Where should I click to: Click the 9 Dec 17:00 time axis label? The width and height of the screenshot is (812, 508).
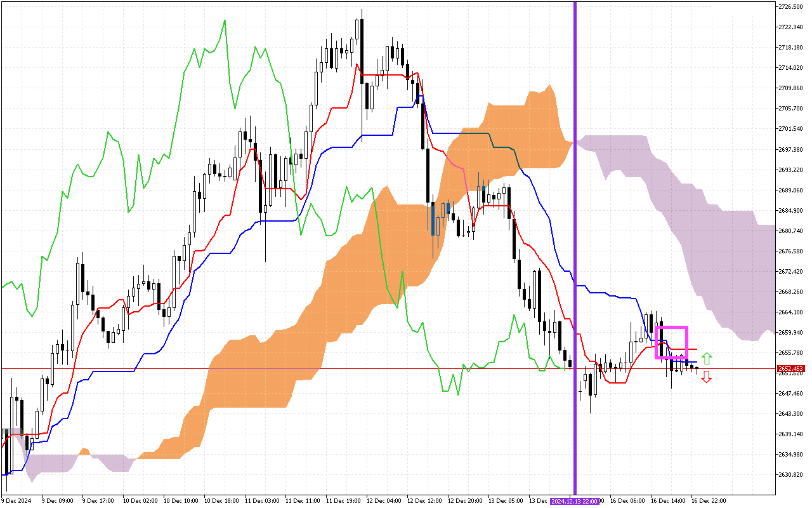100,501
